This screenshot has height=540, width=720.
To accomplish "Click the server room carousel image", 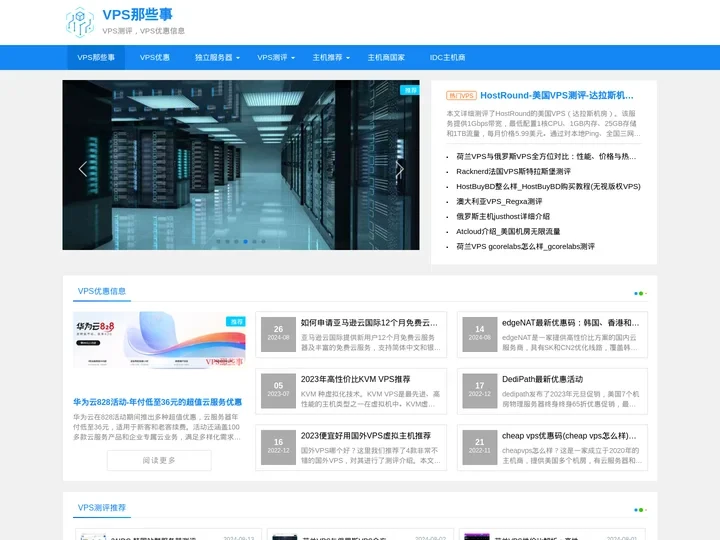I will click(241, 165).
